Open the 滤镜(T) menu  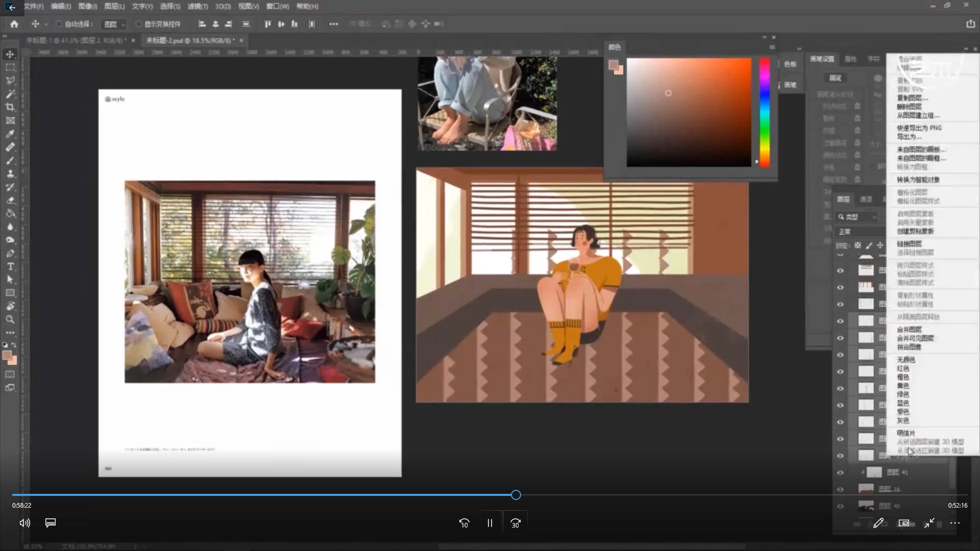(x=198, y=7)
